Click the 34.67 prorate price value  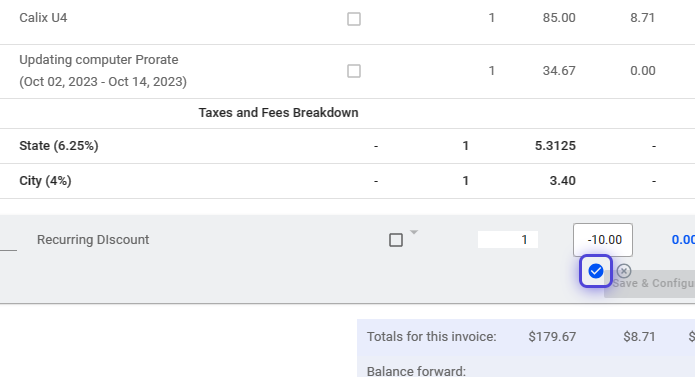[559, 71]
